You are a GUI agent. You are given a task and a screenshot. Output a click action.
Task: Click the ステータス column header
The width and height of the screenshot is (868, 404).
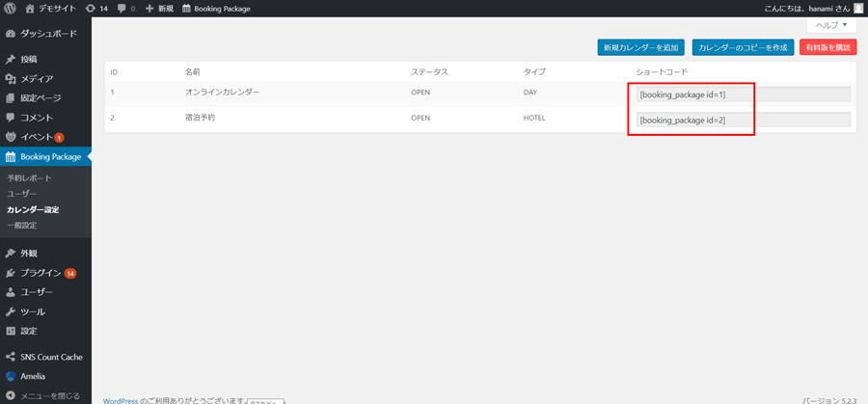(429, 72)
